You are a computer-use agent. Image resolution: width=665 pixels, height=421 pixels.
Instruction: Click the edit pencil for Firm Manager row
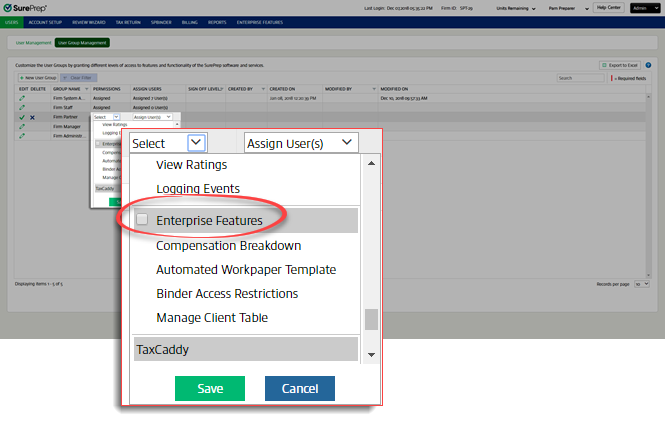[21, 126]
